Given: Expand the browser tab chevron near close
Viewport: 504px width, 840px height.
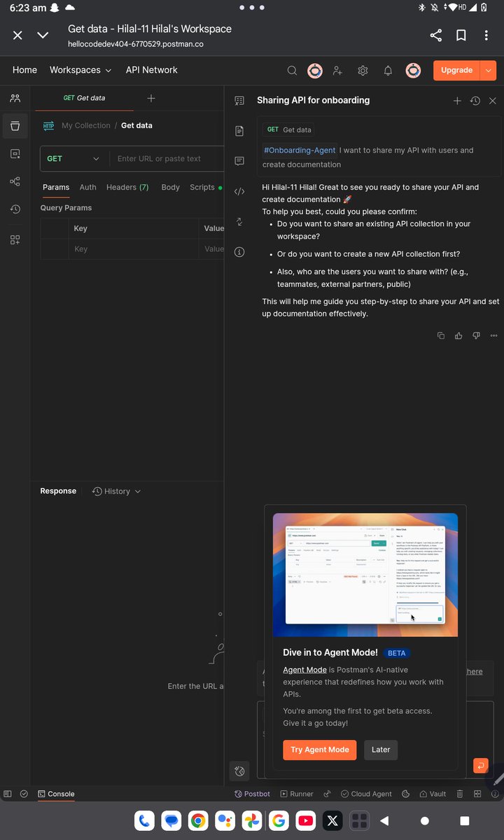Looking at the screenshot, I should [x=43, y=35].
